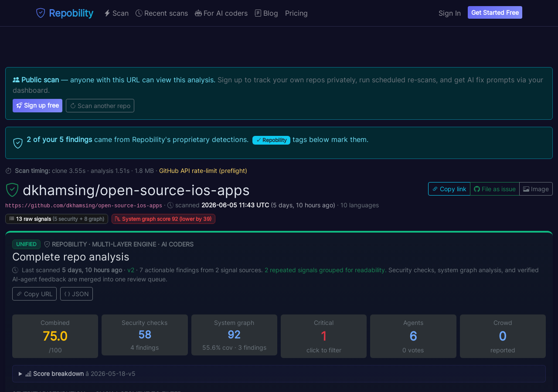The width and height of the screenshot is (558, 392).
Task: Click the clock icon beside scanned date
Action: coord(170,205)
